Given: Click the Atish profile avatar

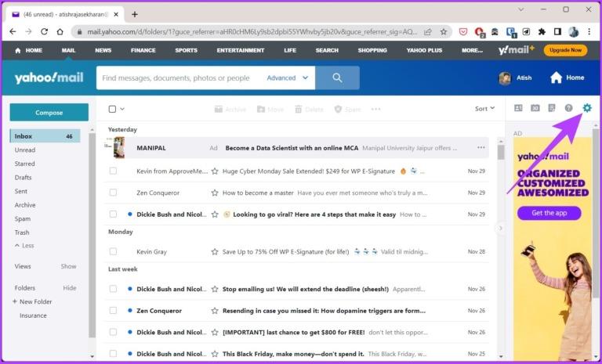Looking at the screenshot, I should (x=505, y=78).
